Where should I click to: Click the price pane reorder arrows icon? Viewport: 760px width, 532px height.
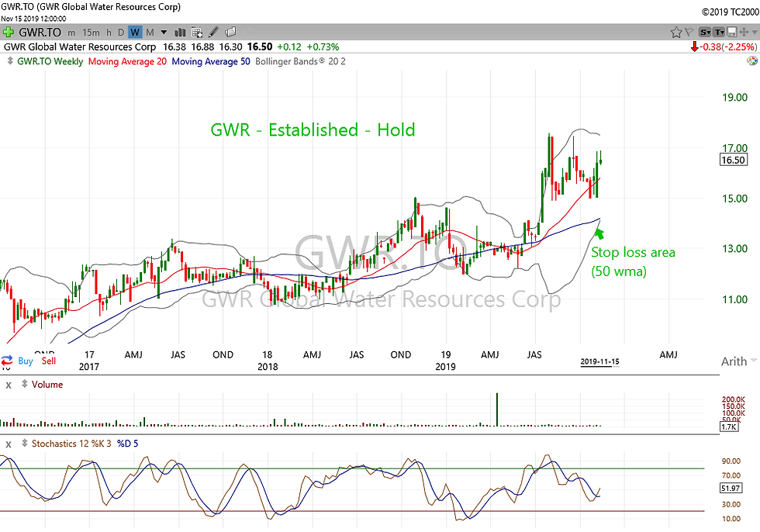[10, 61]
